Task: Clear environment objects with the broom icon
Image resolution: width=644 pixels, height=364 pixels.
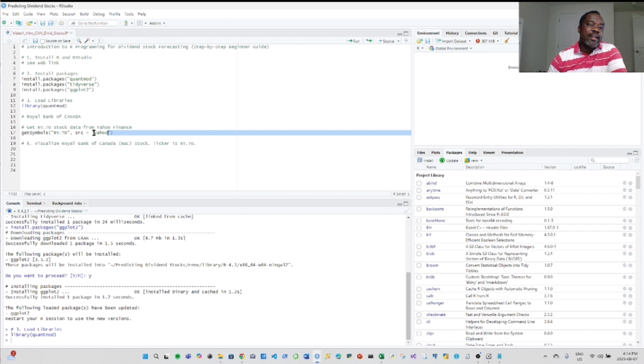Action: coord(506,41)
